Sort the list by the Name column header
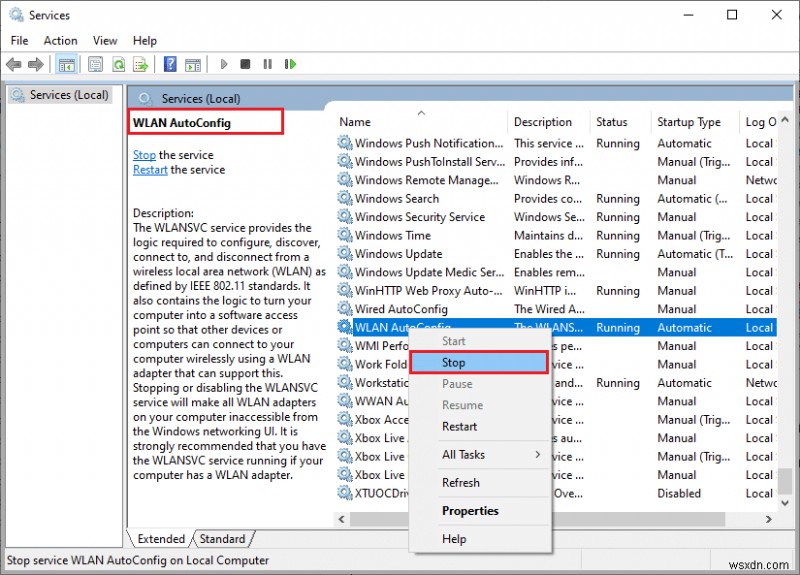 click(355, 122)
